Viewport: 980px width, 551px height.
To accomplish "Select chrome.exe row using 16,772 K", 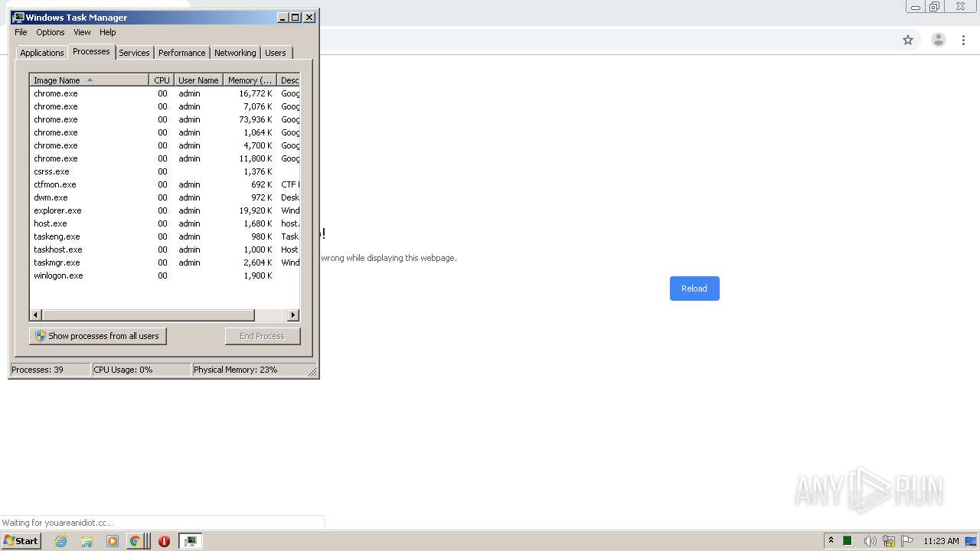I will [x=165, y=93].
